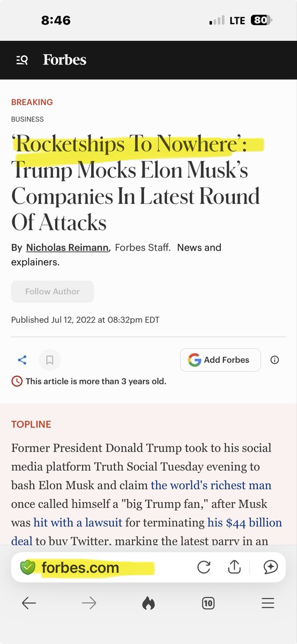Tap the Add Forbes Google button
This screenshot has width=297, height=644.
(220, 360)
